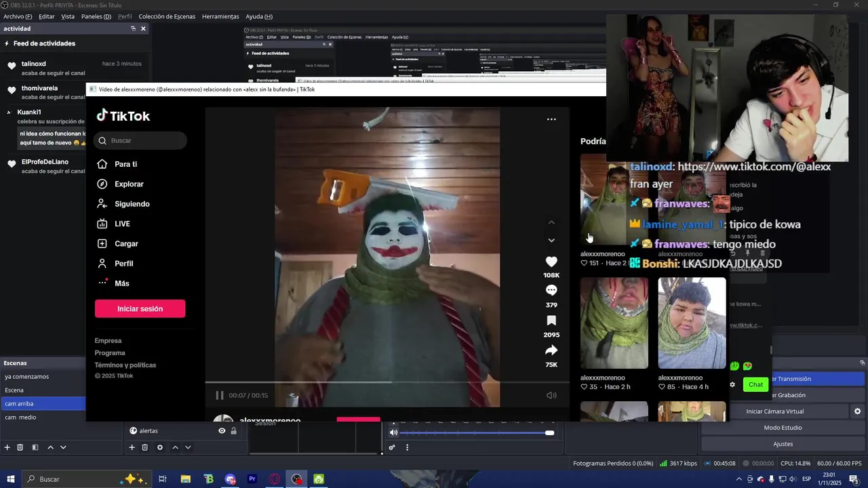Go to previous video with up chevron
The height and width of the screenshot is (488, 868).
pos(551,222)
